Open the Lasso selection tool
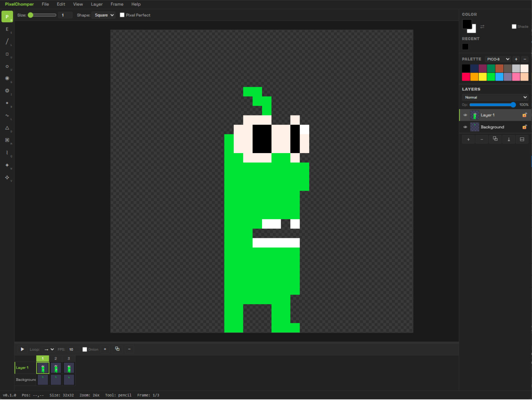The image size is (532, 400). [7, 152]
